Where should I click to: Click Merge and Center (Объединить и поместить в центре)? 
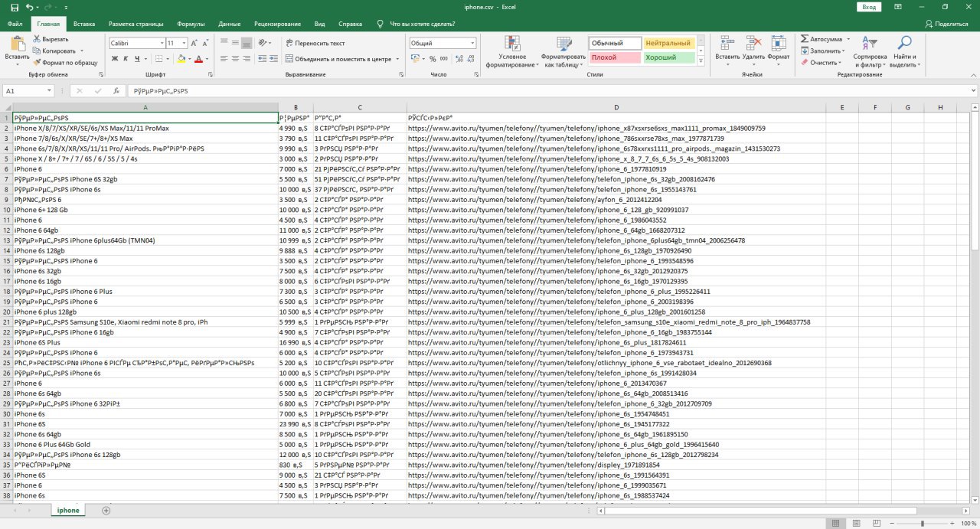(x=338, y=59)
